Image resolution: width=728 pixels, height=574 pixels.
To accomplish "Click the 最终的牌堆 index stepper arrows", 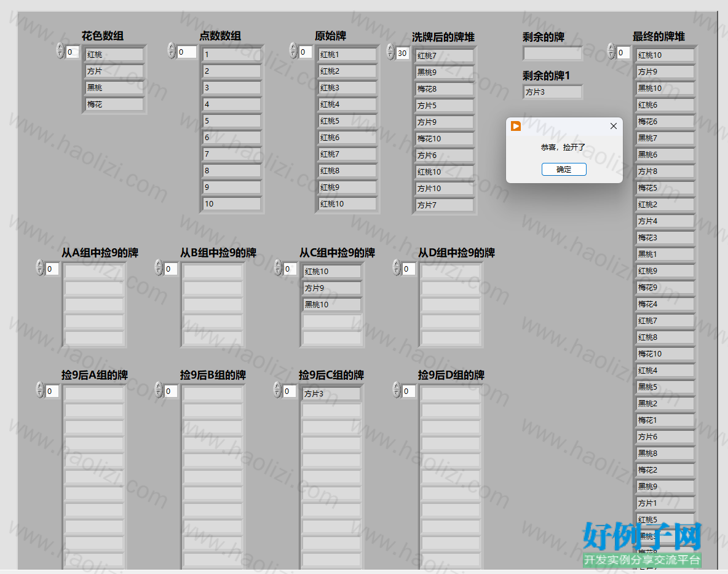I will click(x=611, y=52).
